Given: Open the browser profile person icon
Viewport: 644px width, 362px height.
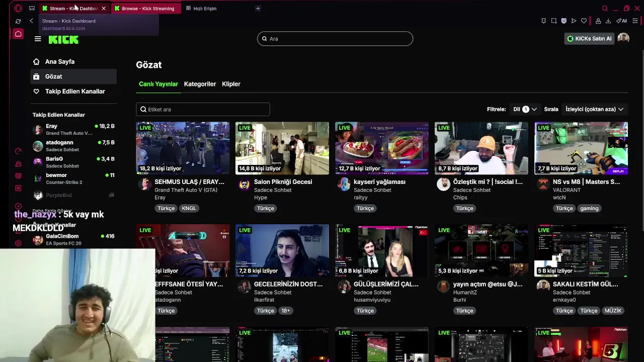Looking at the screenshot, I should coord(598,21).
